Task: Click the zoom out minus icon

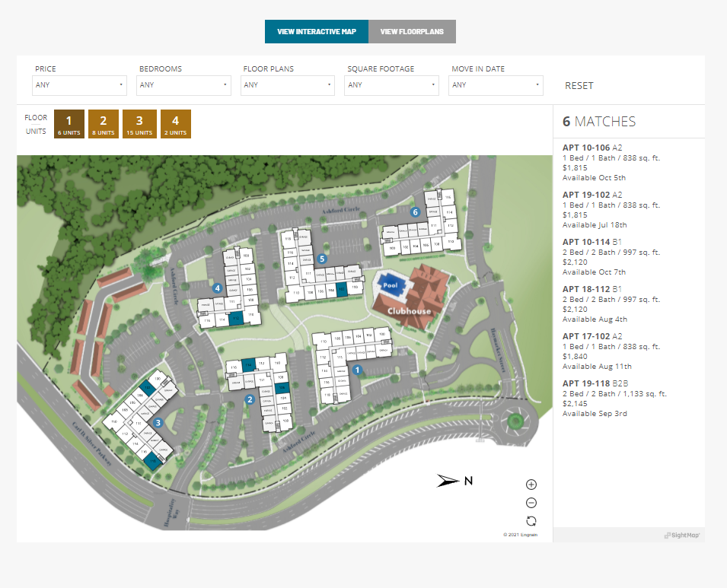Action: click(x=531, y=502)
